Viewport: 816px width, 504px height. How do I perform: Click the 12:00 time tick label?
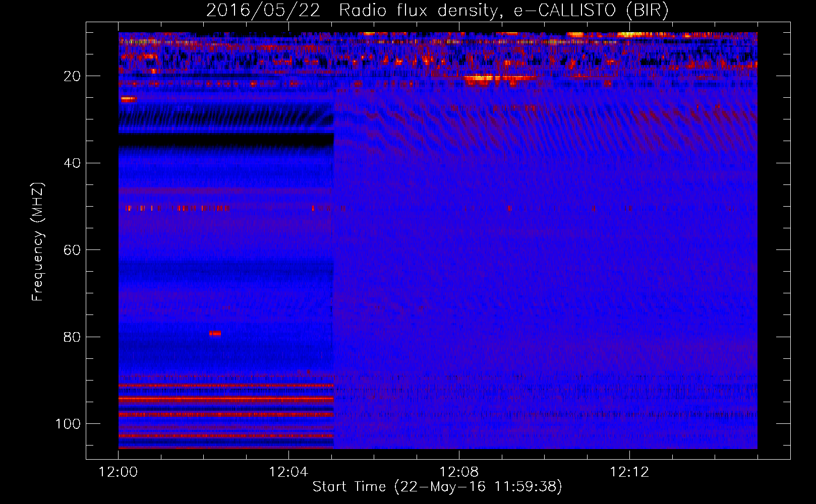(118, 472)
